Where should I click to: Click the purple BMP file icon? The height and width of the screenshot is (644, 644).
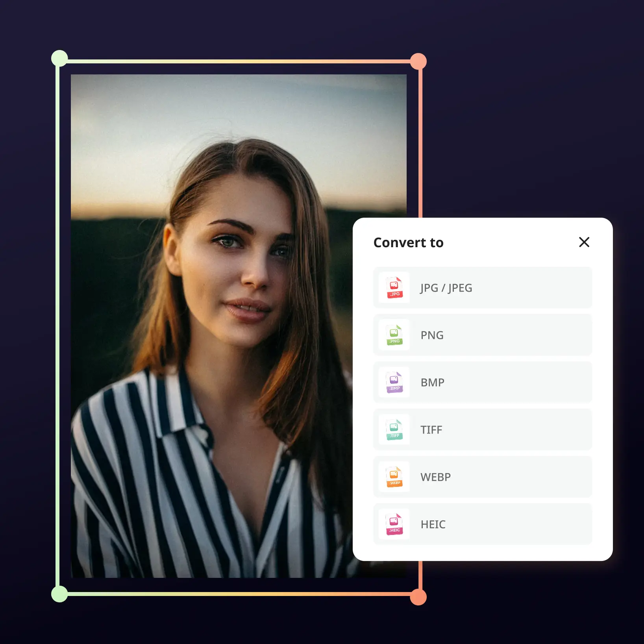pos(394,382)
